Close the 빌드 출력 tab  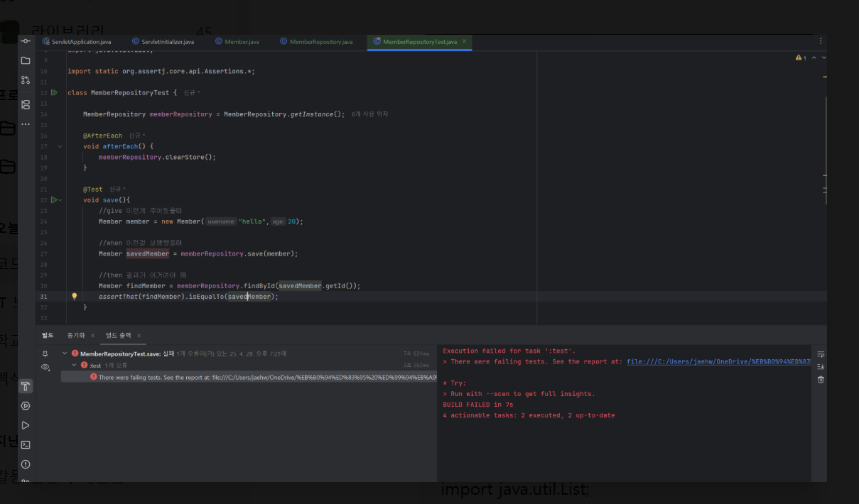tap(139, 335)
